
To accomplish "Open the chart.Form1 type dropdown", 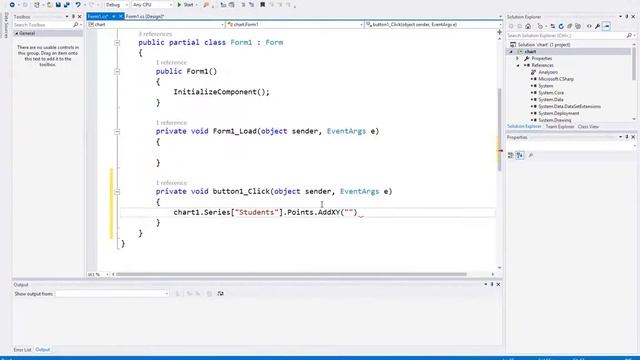I will point(295,24).
